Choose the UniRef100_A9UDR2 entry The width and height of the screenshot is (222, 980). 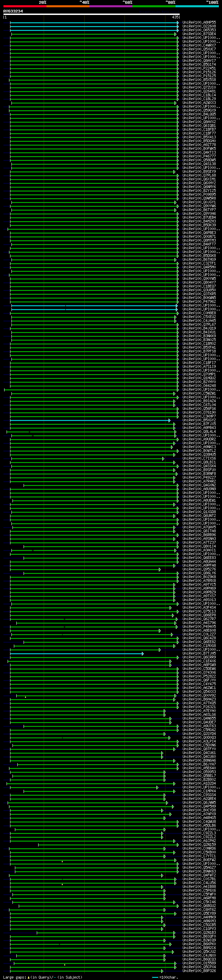199,439
